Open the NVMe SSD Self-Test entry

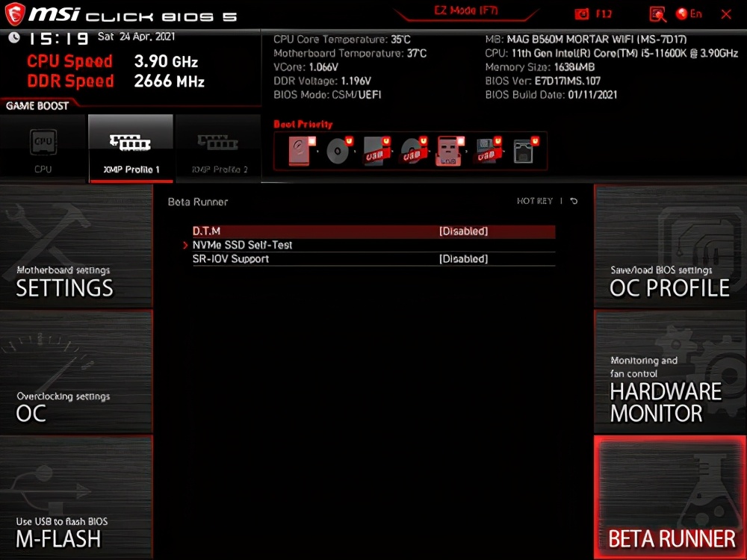tap(374, 245)
